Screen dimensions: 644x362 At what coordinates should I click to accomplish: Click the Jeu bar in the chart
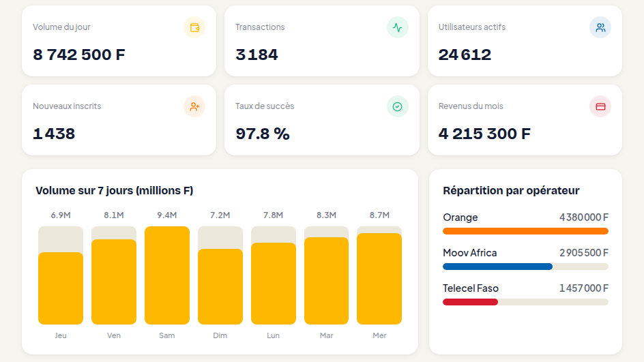61,288
